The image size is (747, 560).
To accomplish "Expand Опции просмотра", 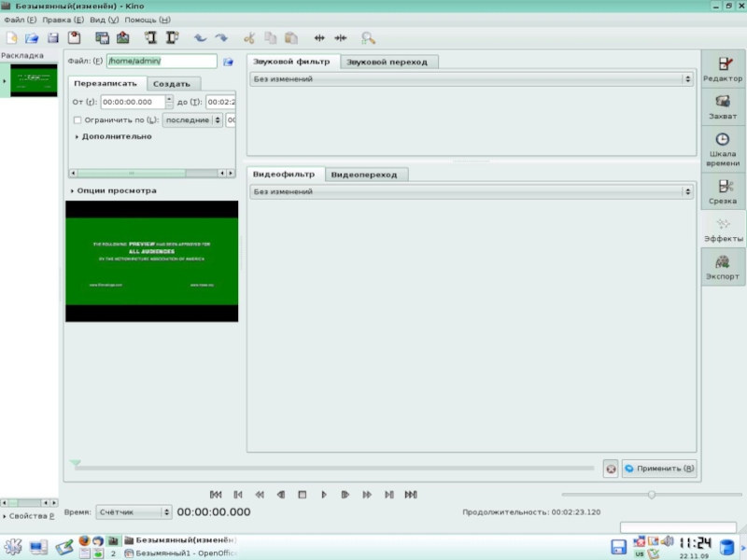I will [113, 190].
